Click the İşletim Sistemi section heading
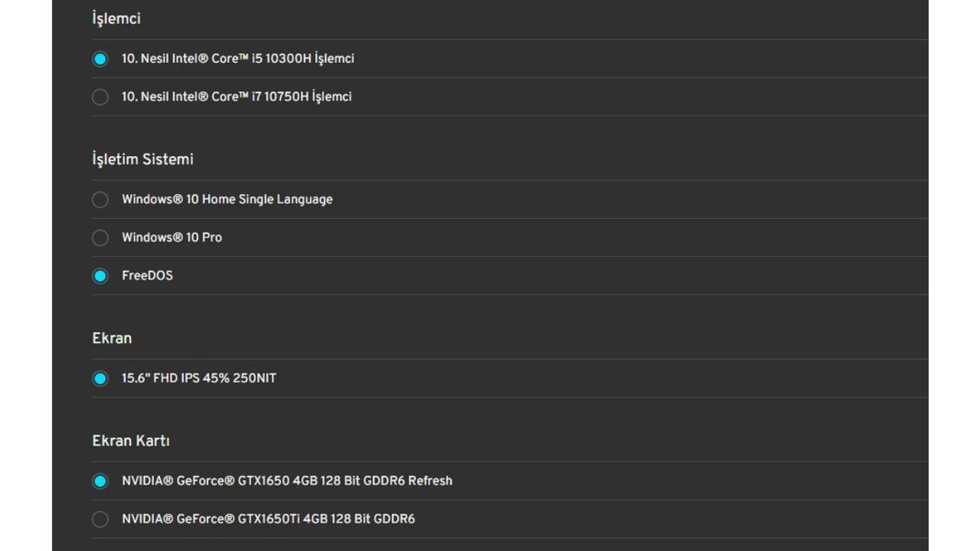The height and width of the screenshot is (551, 980). (x=143, y=159)
